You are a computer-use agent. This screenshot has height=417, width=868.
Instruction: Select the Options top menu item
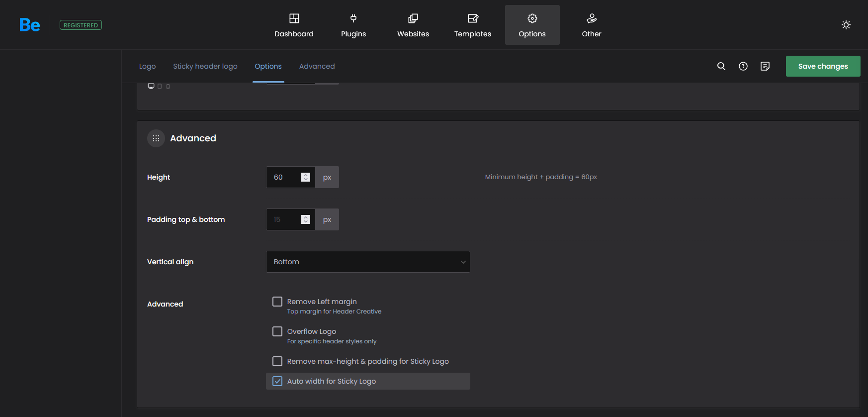point(532,25)
